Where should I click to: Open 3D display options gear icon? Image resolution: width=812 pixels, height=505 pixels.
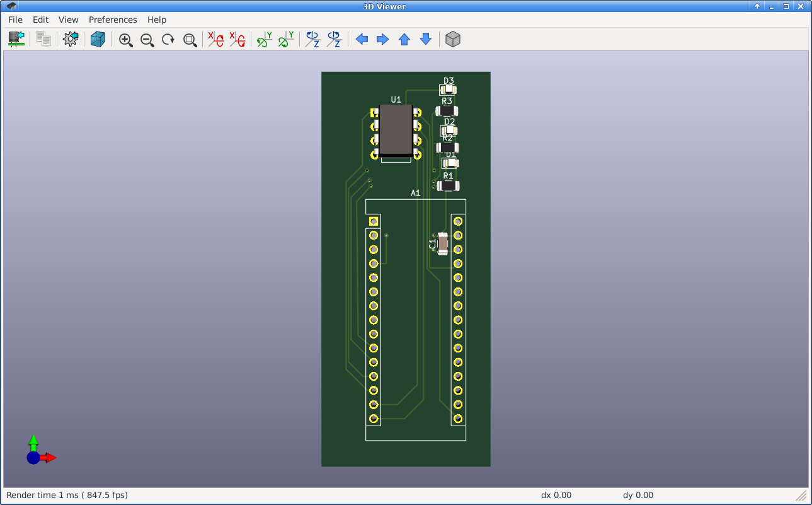pyautogui.click(x=71, y=40)
